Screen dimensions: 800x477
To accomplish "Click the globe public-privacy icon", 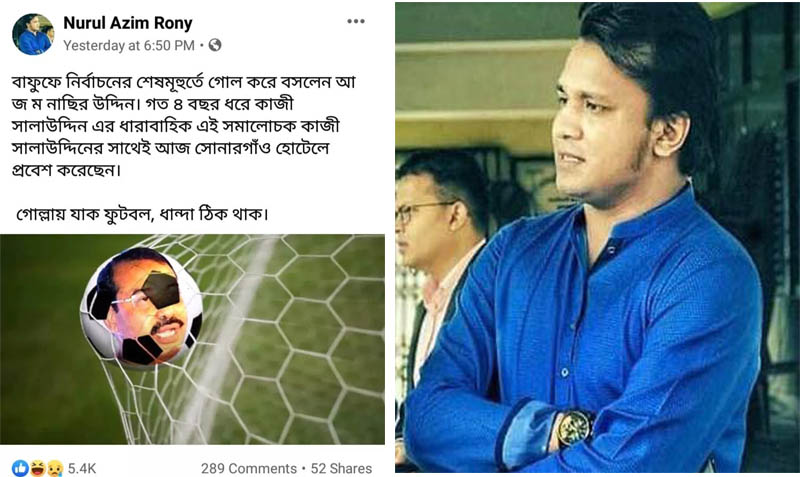I will pyautogui.click(x=215, y=45).
